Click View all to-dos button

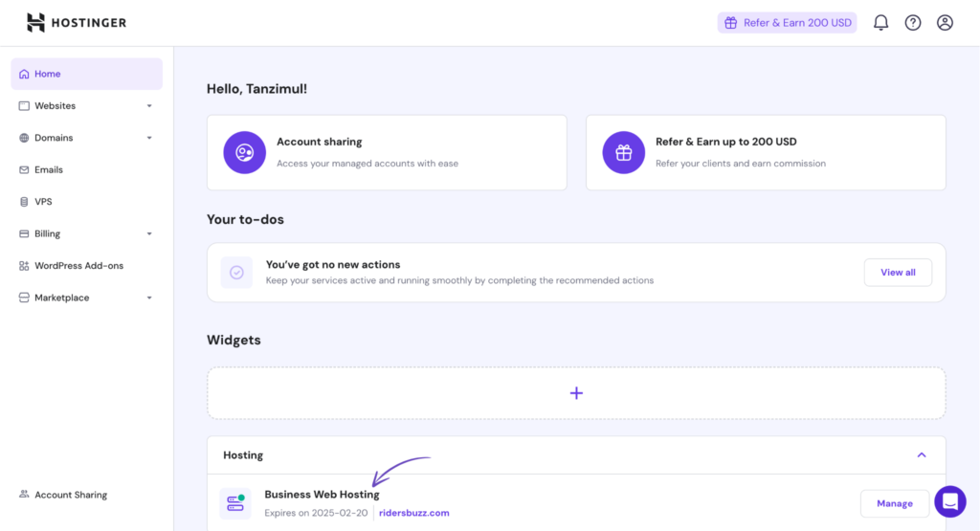(x=898, y=273)
